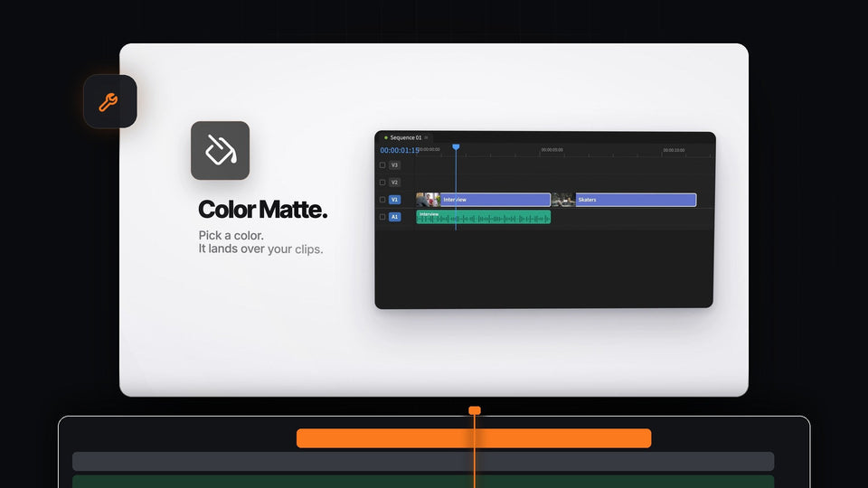Click the "Color Matte." heading
Screen dimensions: 868x488
[262, 209]
